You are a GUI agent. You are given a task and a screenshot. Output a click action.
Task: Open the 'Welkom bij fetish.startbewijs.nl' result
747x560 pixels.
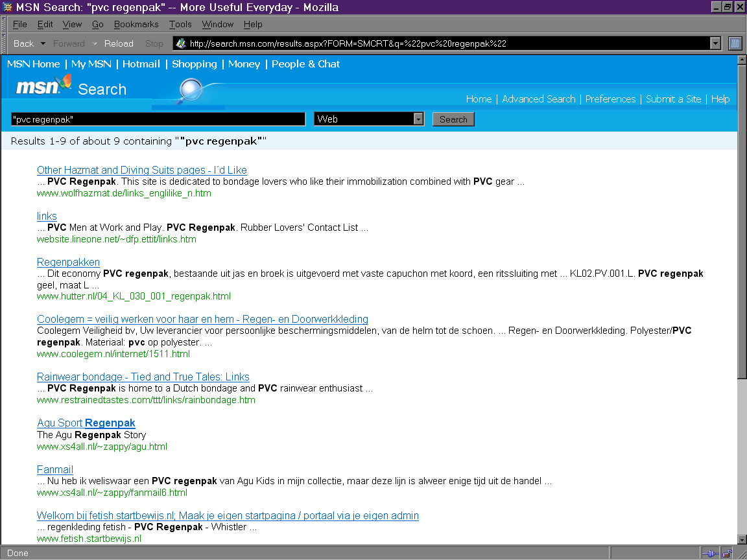228,516
